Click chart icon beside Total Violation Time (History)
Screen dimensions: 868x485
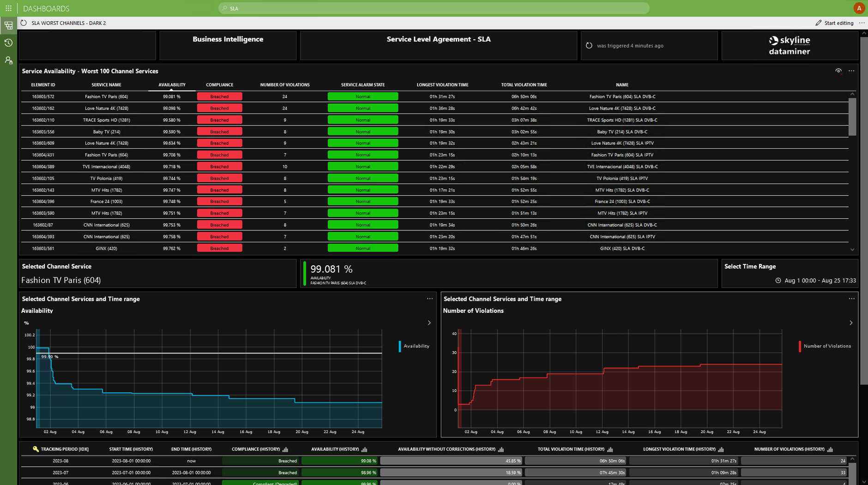coord(610,449)
